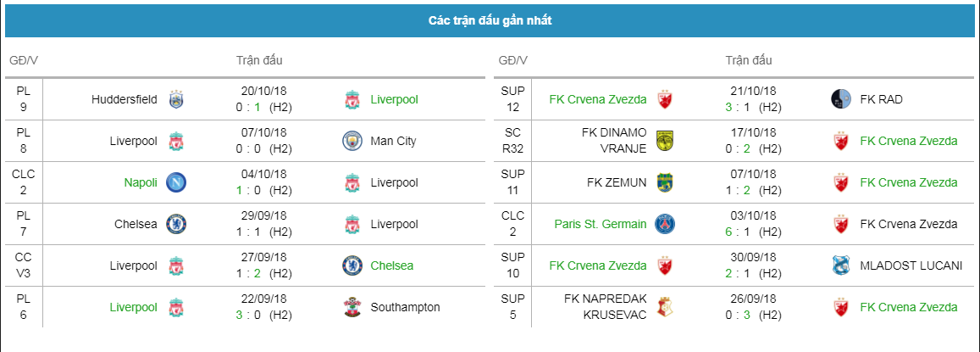Image resolution: width=980 pixels, height=352 pixels.
Task: Click left table 'Trận đấu' column header
Action: [259, 61]
